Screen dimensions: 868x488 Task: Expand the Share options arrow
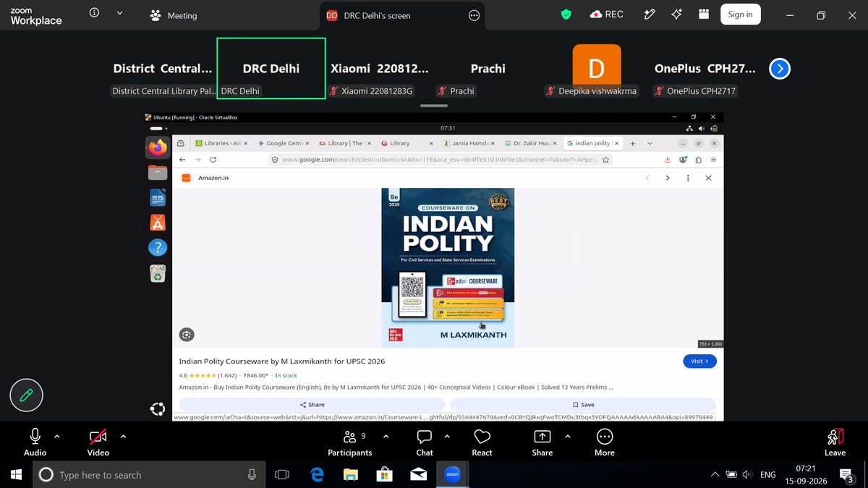(x=567, y=437)
